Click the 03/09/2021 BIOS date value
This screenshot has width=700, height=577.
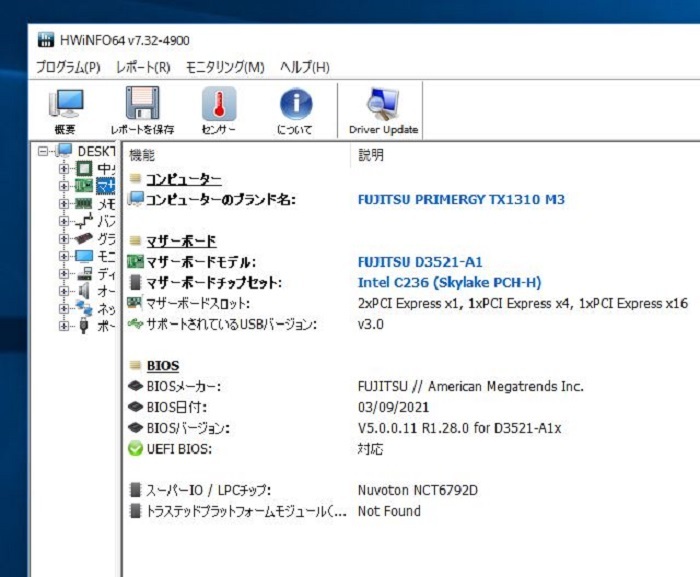tap(393, 407)
